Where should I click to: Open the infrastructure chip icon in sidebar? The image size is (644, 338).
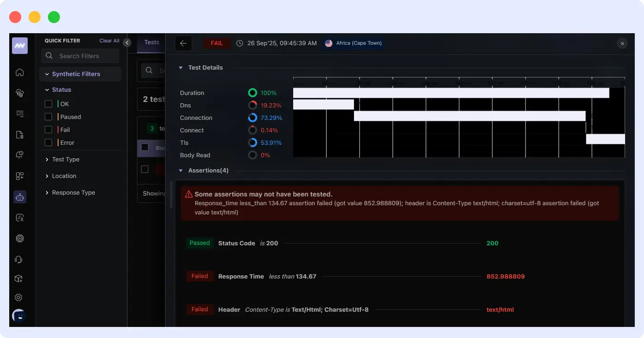pyautogui.click(x=19, y=238)
